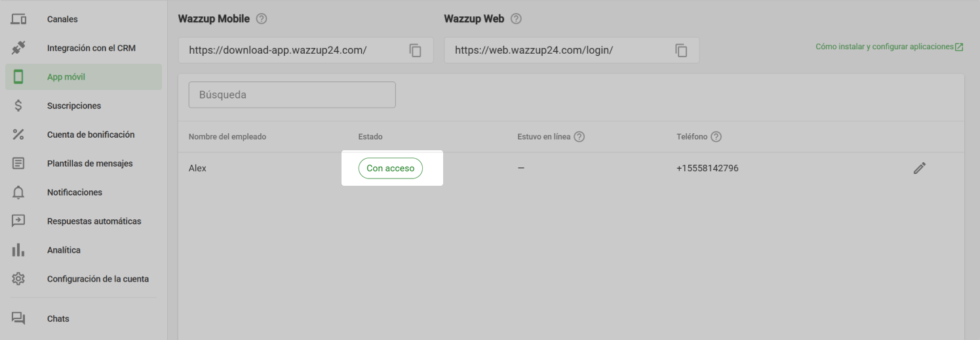Edit Alex's employee entry with pencil icon

pyautogui.click(x=920, y=168)
